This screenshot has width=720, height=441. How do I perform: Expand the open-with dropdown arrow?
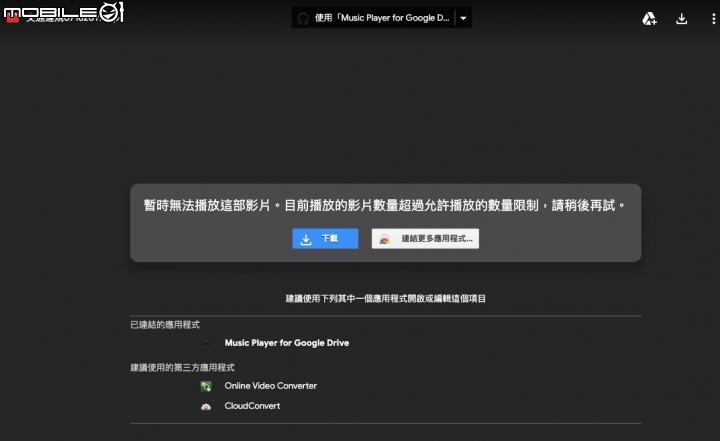463,18
